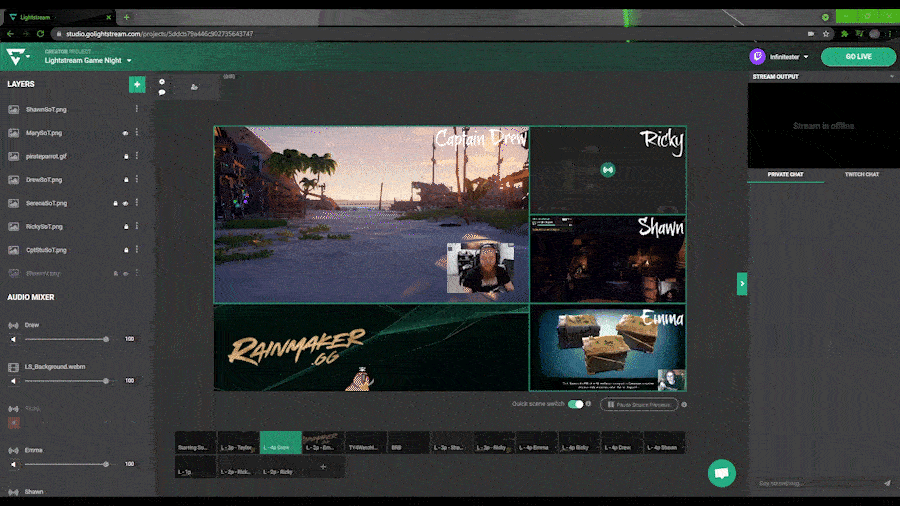Open the options menu for pirateparrot.gif layer
Screen dimensions: 900x506
coord(137,156)
